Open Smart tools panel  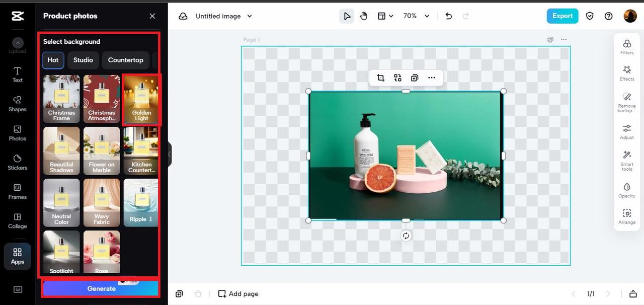point(627,161)
